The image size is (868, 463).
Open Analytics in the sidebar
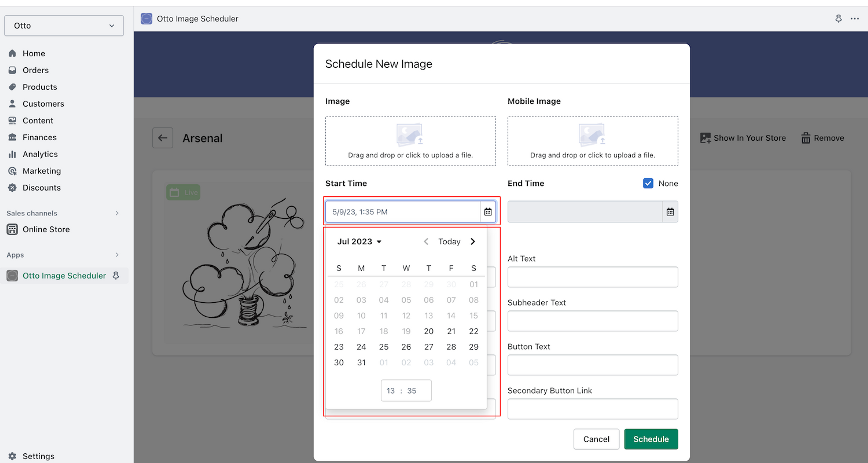(x=40, y=154)
